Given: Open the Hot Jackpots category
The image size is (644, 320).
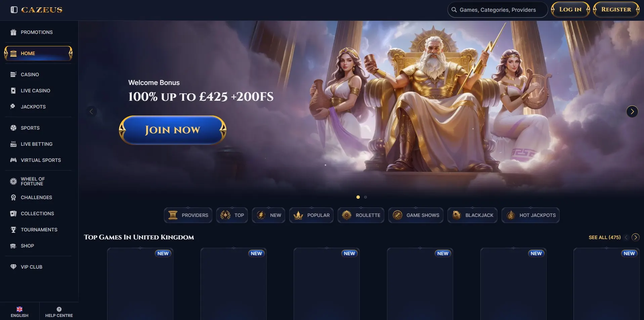Looking at the screenshot, I should (530, 215).
